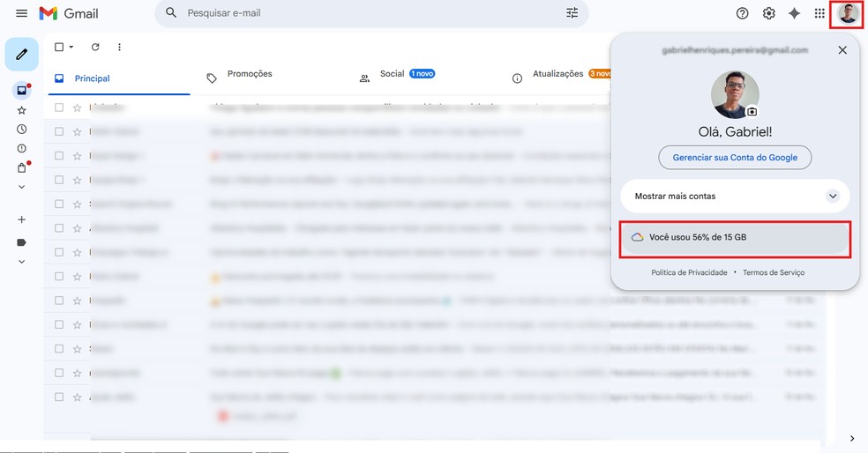
Task: Open the label tag icon in the sidebar
Action: [21, 242]
